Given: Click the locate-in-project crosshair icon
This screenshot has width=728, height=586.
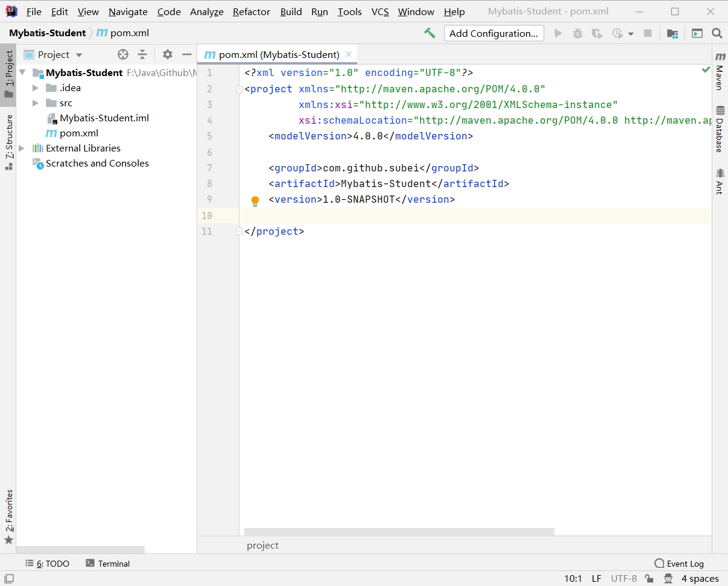Looking at the screenshot, I should point(123,54).
